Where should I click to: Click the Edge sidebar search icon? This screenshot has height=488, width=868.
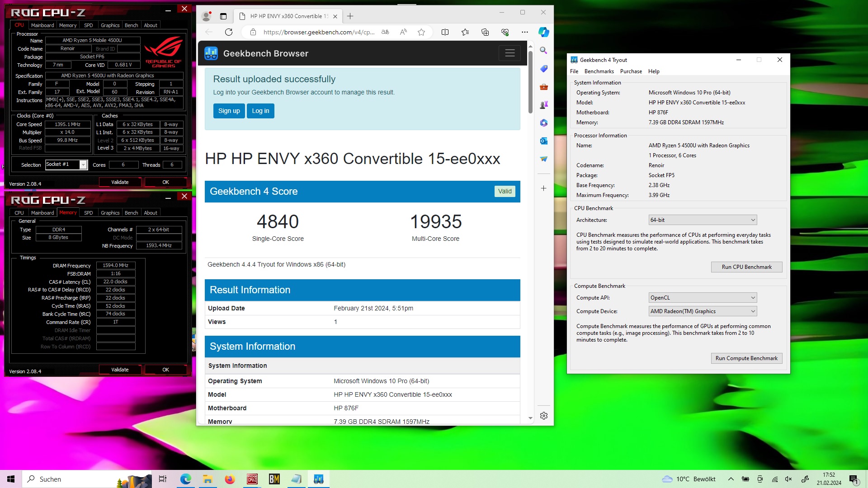[x=544, y=51]
